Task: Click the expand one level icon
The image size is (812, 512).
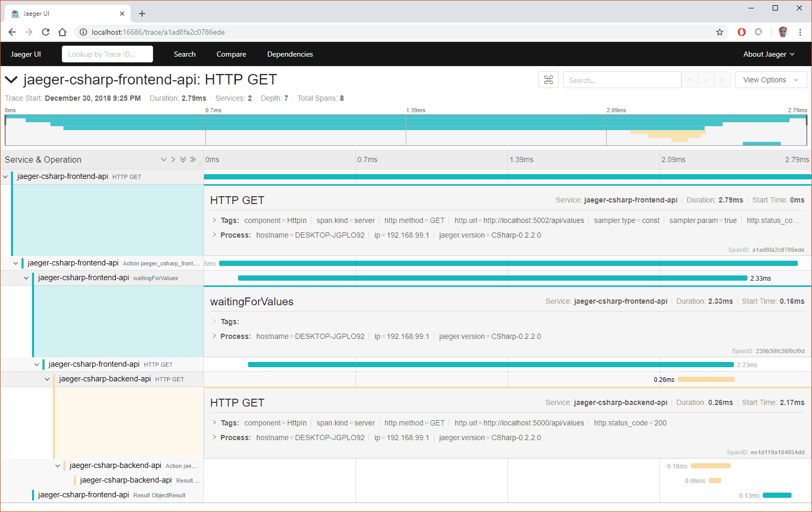Action: point(164,159)
